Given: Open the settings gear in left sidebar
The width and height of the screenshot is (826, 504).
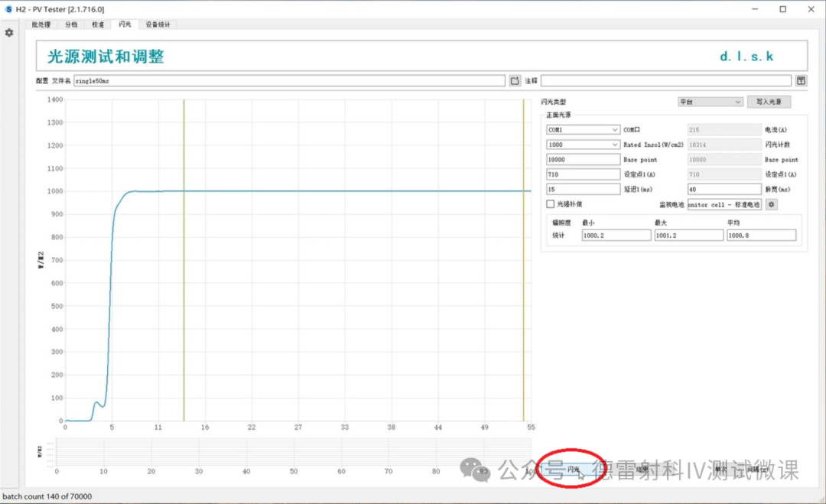Looking at the screenshot, I should pos(9,33).
